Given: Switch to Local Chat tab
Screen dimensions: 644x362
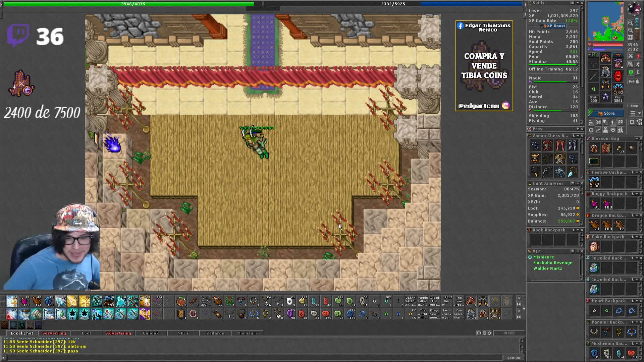Looking at the screenshot, I should click(x=22, y=333).
